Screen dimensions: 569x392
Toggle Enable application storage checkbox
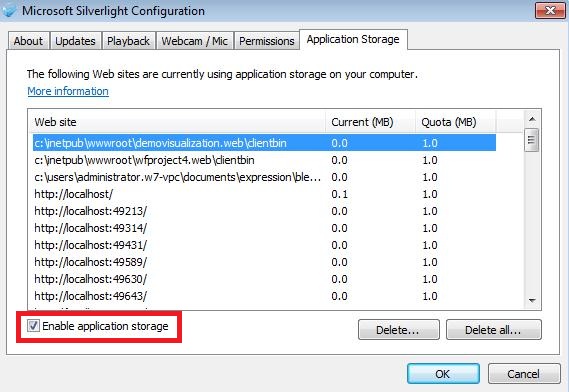click(33, 326)
